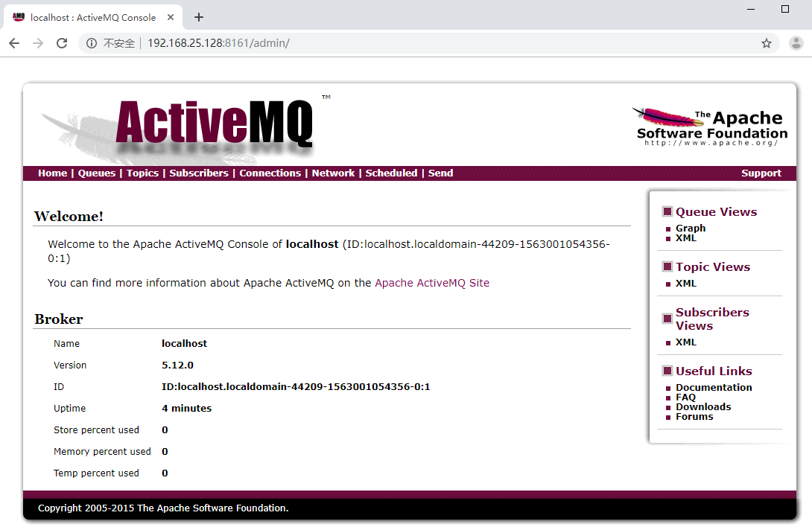Click the broker ID value

[x=296, y=387]
